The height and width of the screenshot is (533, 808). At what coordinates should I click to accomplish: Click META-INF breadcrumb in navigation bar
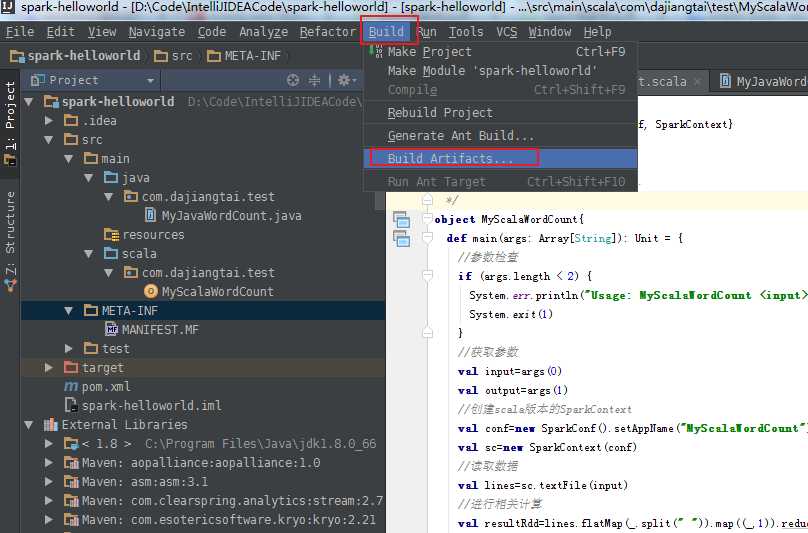tap(244, 56)
